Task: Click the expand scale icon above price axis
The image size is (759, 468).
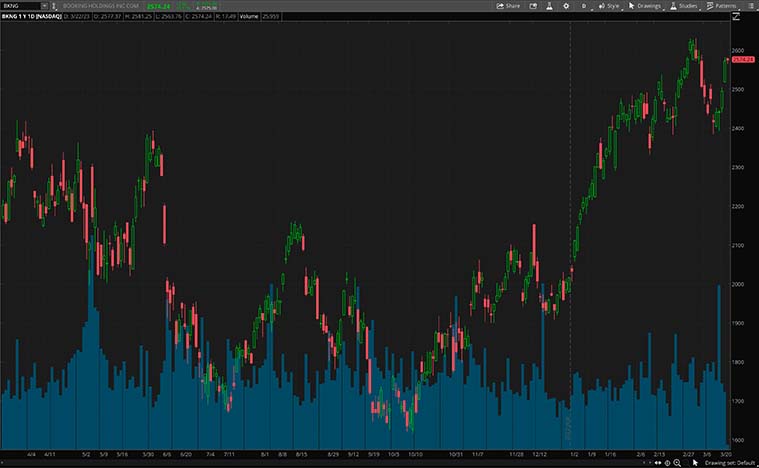Action: (x=736, y=16)
